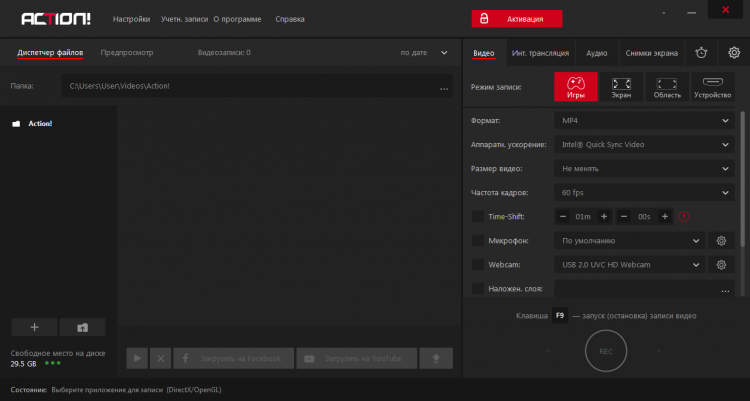The image size is (750, 401).
Task: Open the Webcam device dropdown
Action: click(x=629, y=265)
